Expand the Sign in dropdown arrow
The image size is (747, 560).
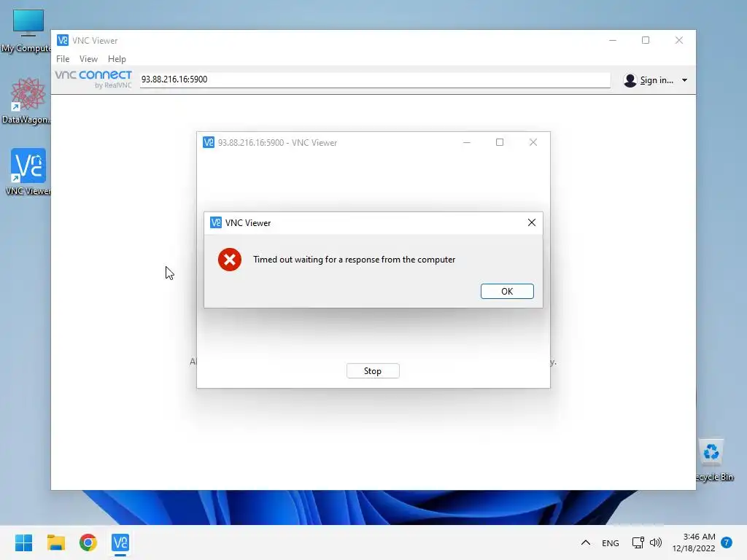tap(684, 80)
